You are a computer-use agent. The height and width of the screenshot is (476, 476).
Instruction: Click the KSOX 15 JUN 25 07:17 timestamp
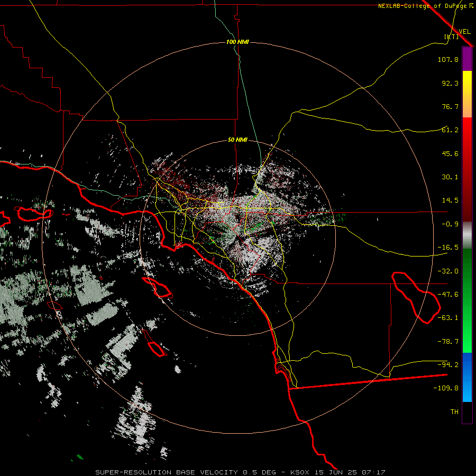click(338, 472)
